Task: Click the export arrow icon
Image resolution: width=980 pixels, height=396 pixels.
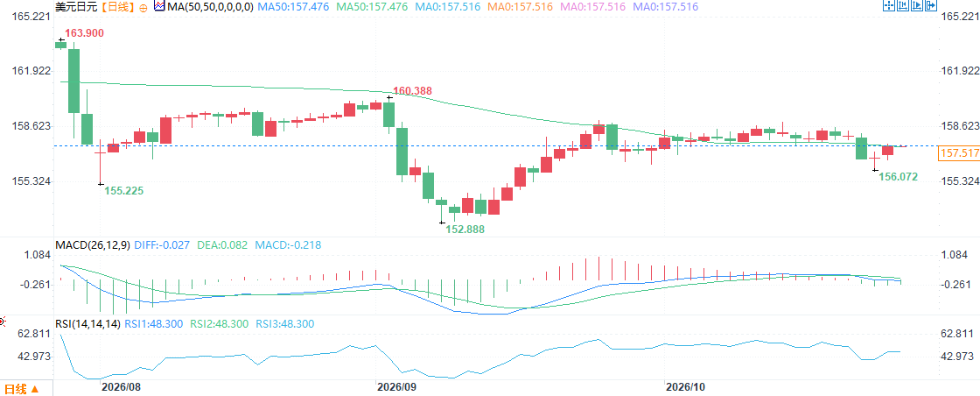Action: click(931, 5)
